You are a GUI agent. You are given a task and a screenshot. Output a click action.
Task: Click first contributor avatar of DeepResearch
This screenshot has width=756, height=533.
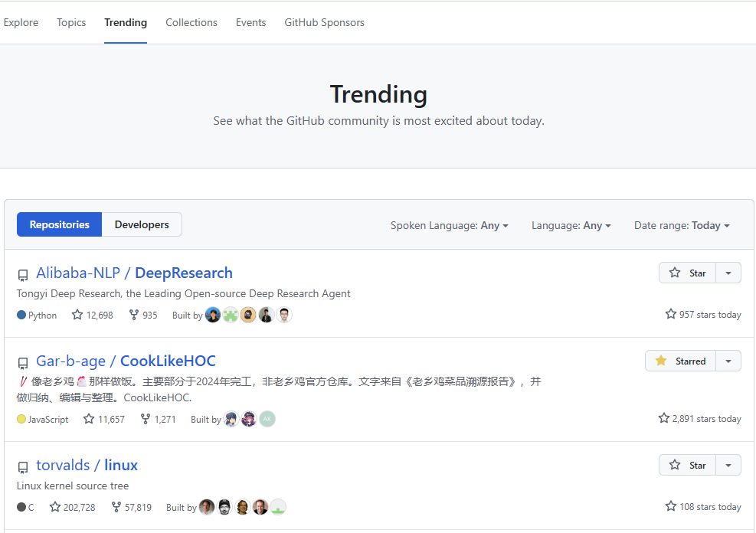[x=213, y=315]
